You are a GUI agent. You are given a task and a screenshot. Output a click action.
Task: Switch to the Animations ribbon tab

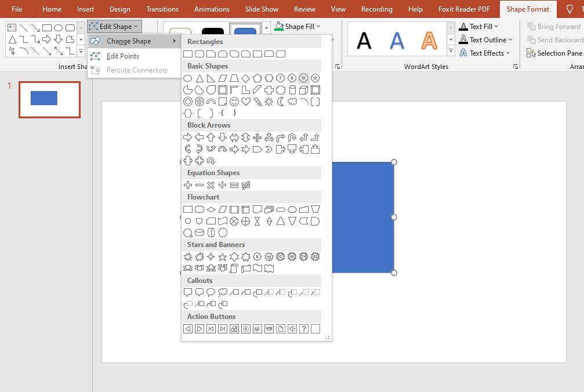pyautogui.click(x=212, y=9)
